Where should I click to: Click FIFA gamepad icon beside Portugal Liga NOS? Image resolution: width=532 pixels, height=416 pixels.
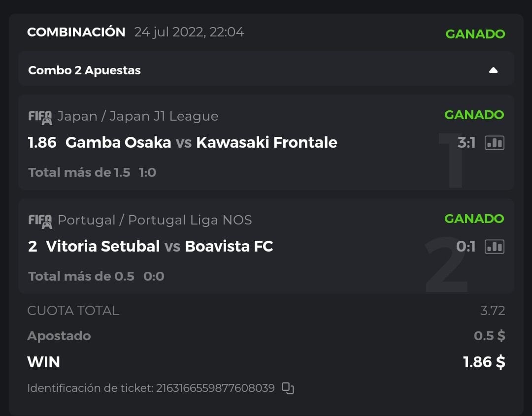[x=40, y=221]
